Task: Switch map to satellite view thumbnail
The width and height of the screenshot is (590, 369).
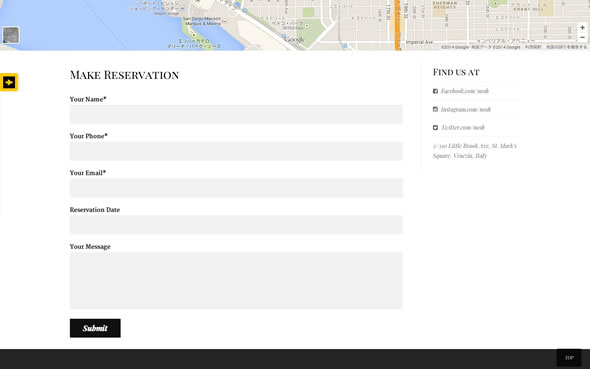Action: click(11, 35)
